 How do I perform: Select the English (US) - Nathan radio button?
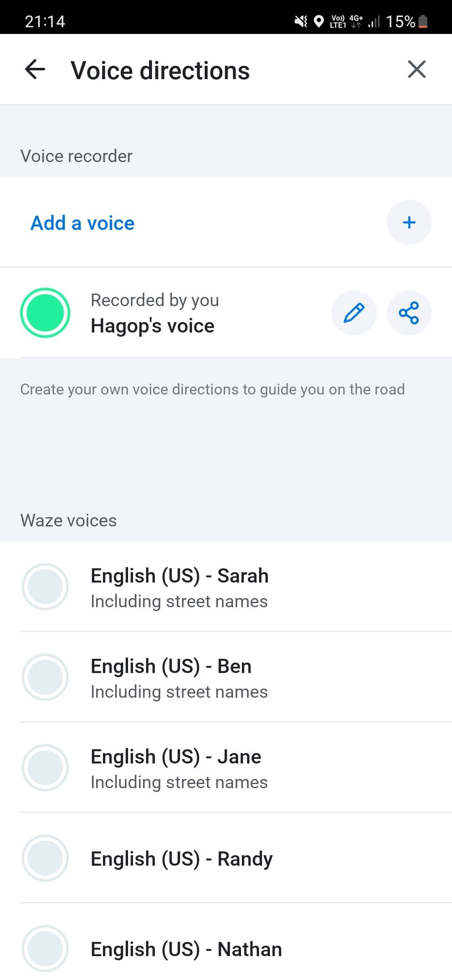tap(45, 949)
